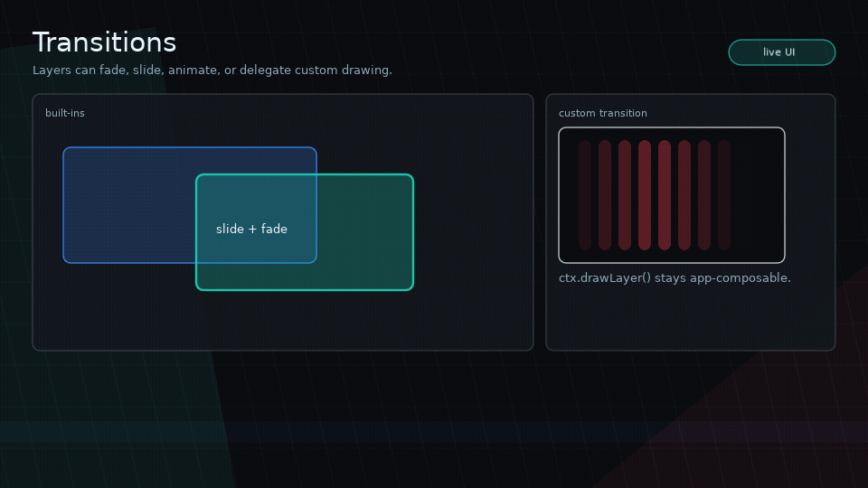
Task: Click the 'ctx.drawLayer() stays app-composable.' caption
Action: point(675,277)
